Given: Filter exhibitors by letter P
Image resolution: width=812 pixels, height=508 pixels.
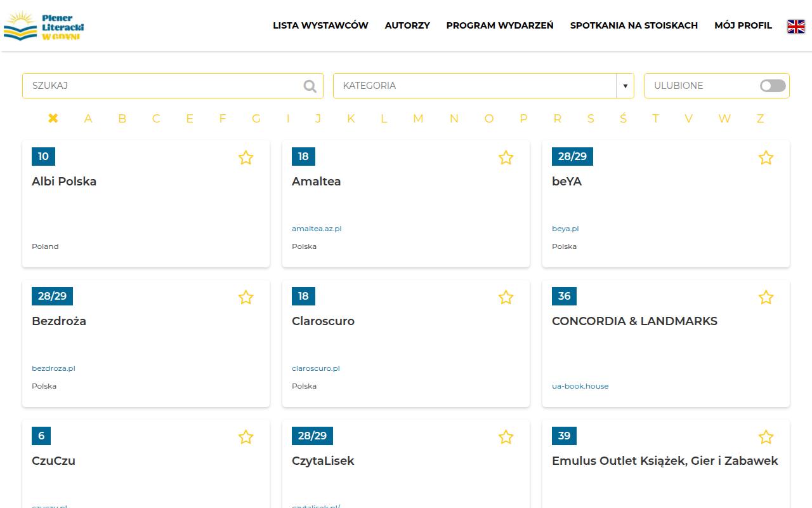Looking at the screenshot, I should tap(523, 119).
